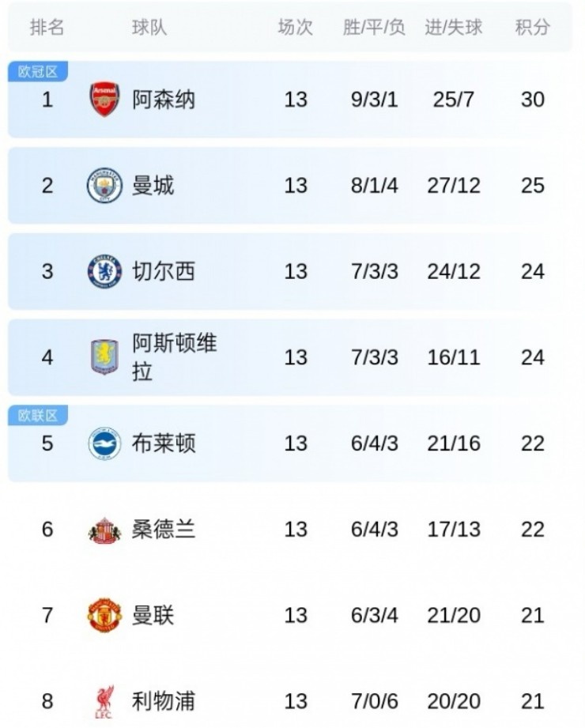Click the 排名 column header
Image resolution: width=585 pixels, height=728 pixels.
click(x=47, y=28)
